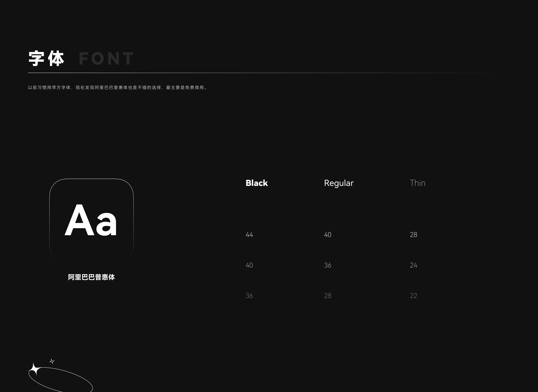
Task: Click size 28 under Regular column
Action: click(327, 296)
